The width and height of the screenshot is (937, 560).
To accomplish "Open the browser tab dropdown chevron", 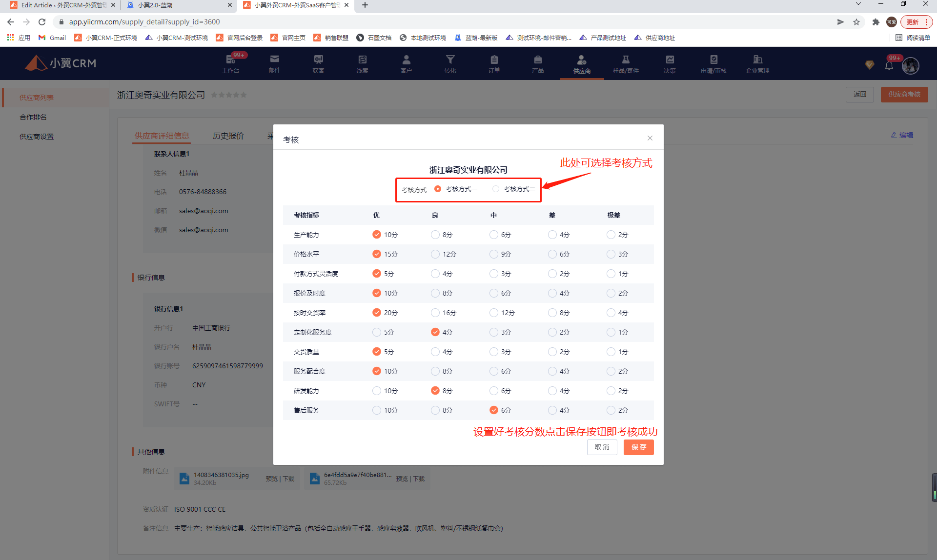I will [858, 4].
